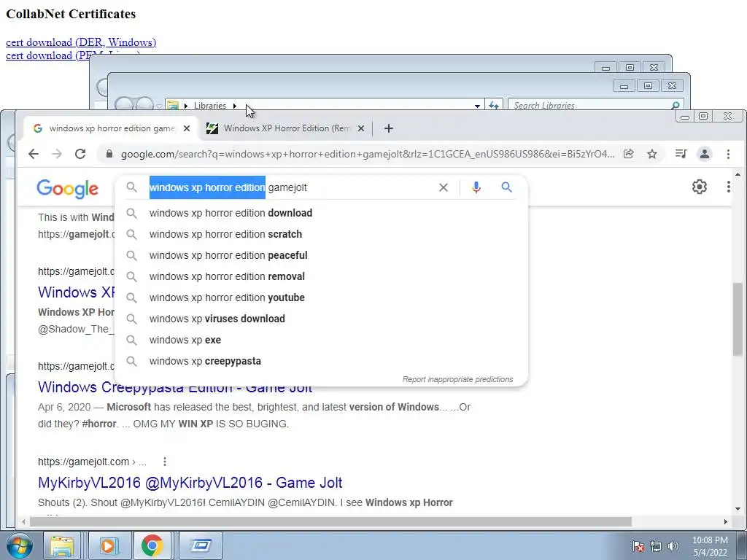Open the fourth taskbar application icon

[201, 545]
